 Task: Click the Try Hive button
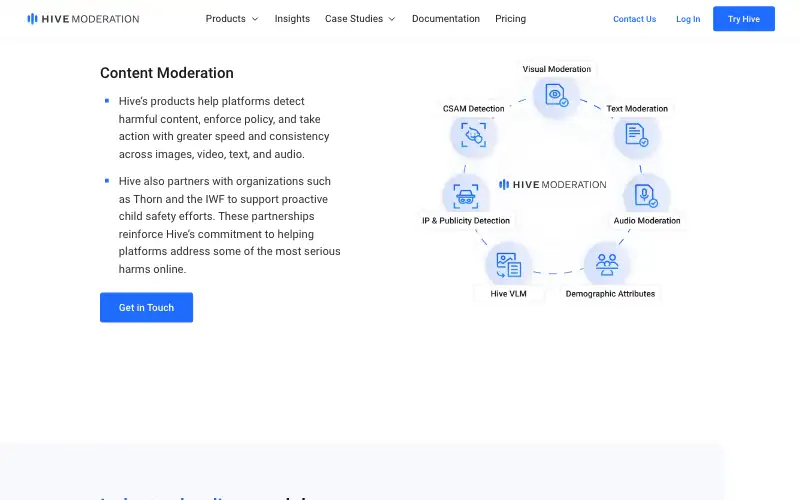point(743,19)
